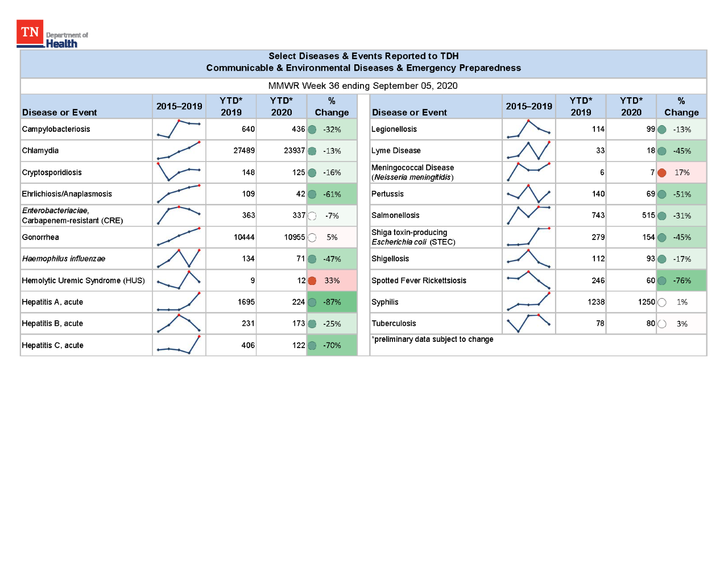Select the "Chlamydia" disease name
Screen dimensions: 728x562
40,151
